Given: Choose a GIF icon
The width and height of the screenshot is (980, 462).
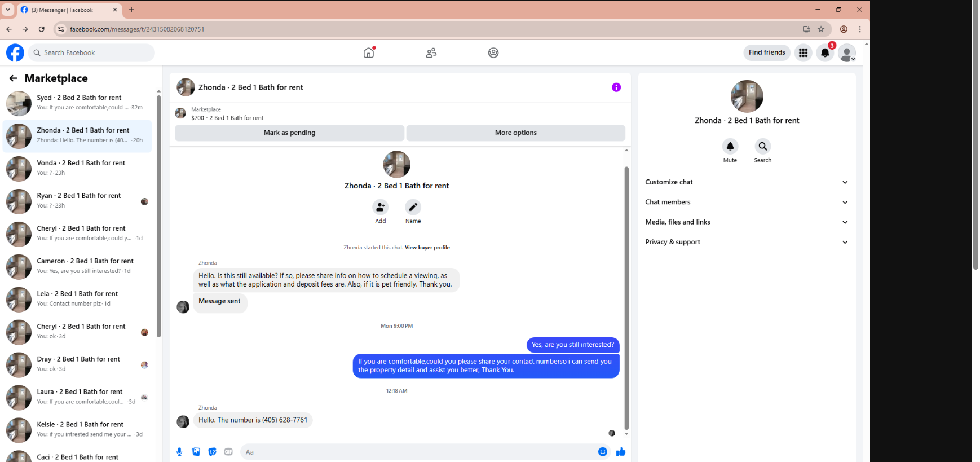Looking at the screenshot, I should coord(228,452).
